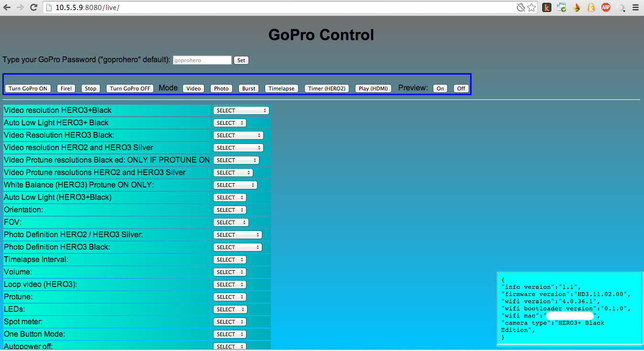
Task: Select Burst mode
Action: (249, 88)
